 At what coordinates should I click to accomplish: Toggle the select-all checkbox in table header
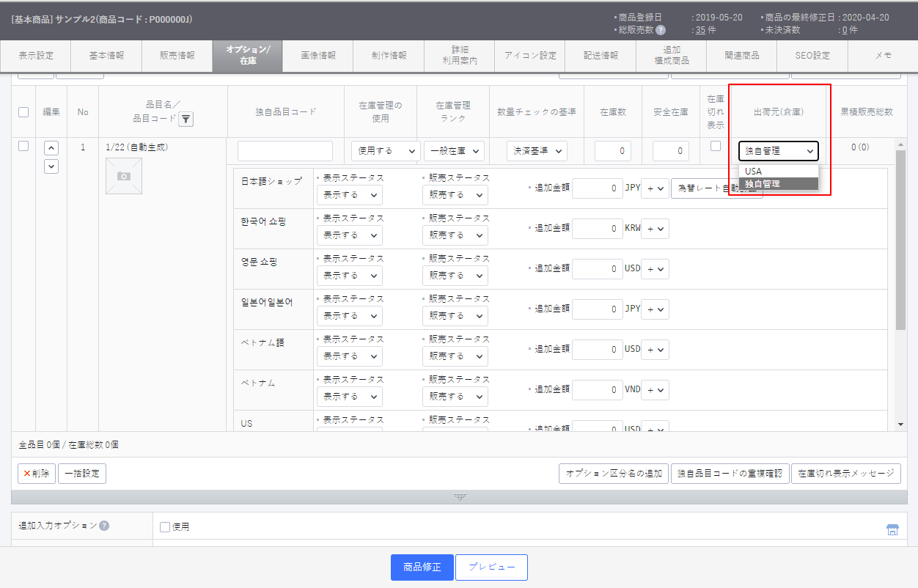pyautogui.click(x=23, y=112)
